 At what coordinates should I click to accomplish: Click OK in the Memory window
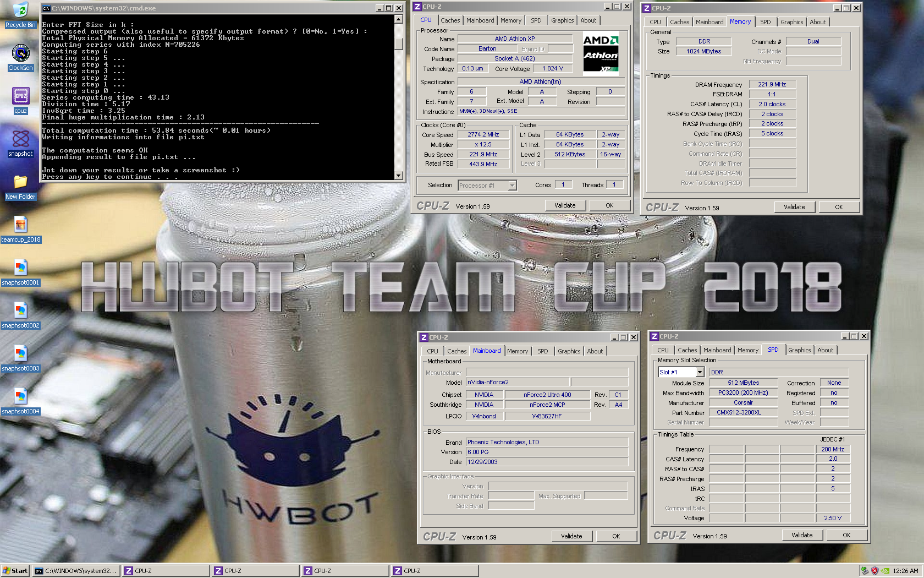[839, 207]
